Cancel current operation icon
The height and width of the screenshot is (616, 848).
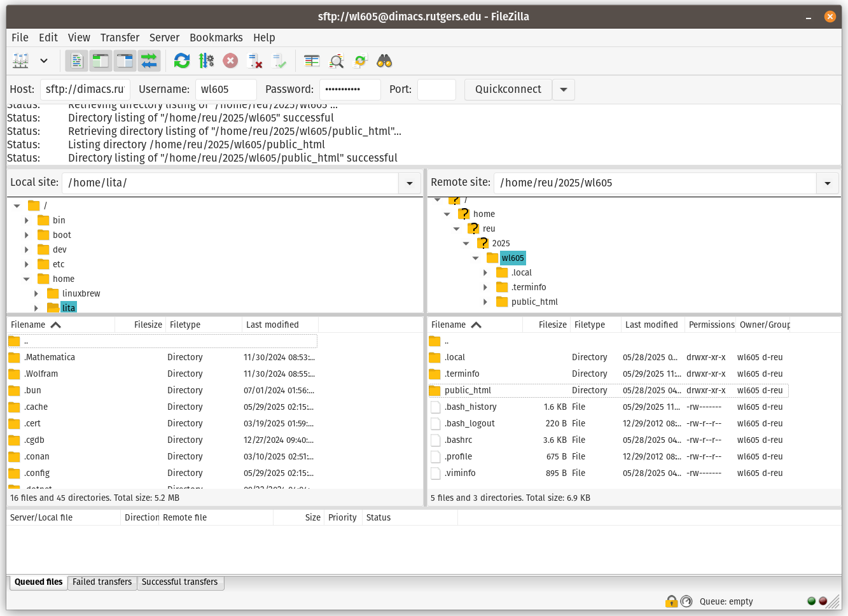click(x=230, y=61)
